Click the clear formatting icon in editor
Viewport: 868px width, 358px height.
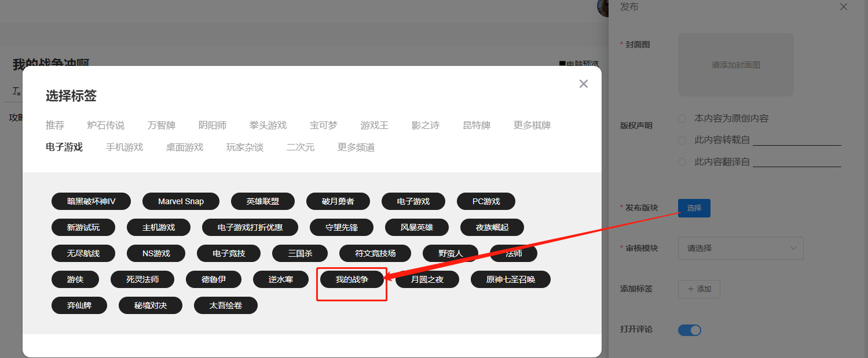[17, 91]
